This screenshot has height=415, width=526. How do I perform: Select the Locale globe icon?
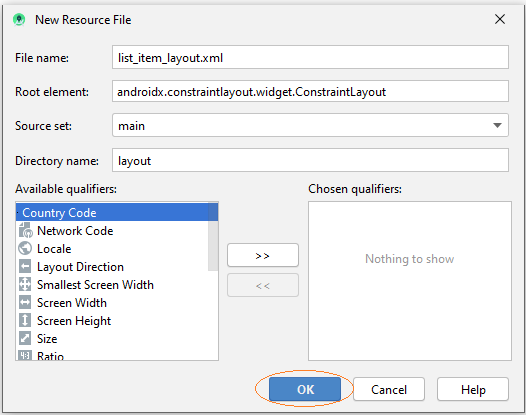[x=25, y=249]
